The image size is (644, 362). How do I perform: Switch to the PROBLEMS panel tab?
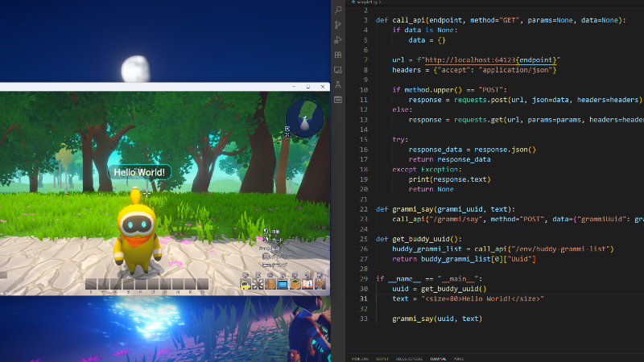[x=360, y=359]
